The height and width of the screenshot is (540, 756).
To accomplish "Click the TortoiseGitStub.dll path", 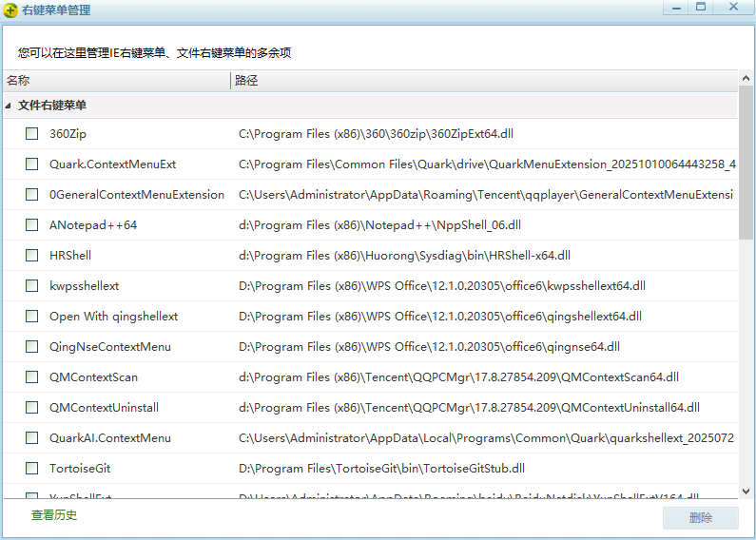I will pyautogui.click(x=381, y=468).
